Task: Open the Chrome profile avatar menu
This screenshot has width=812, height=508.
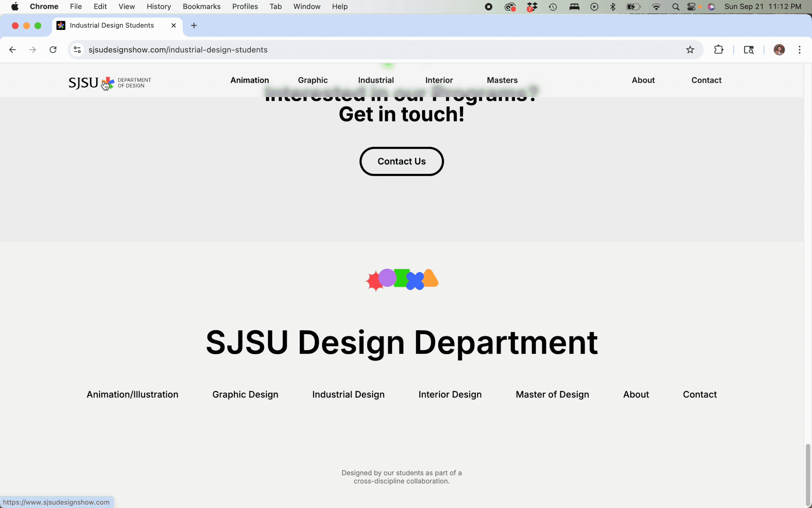Action: 779,50
